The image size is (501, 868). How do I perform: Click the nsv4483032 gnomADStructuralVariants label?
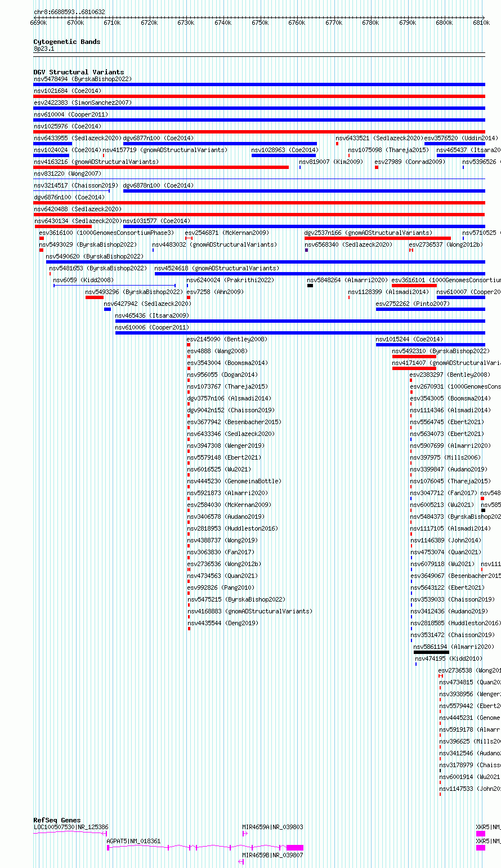point(214,244)
